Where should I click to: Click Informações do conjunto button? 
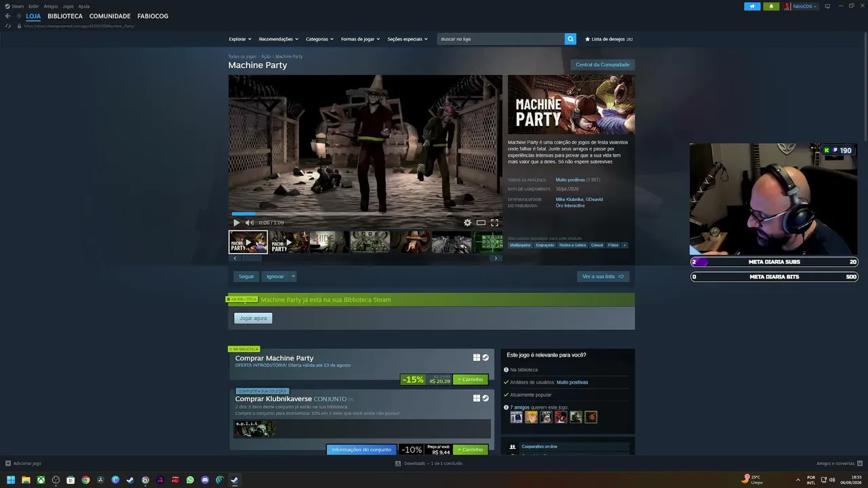pos(361,449)
